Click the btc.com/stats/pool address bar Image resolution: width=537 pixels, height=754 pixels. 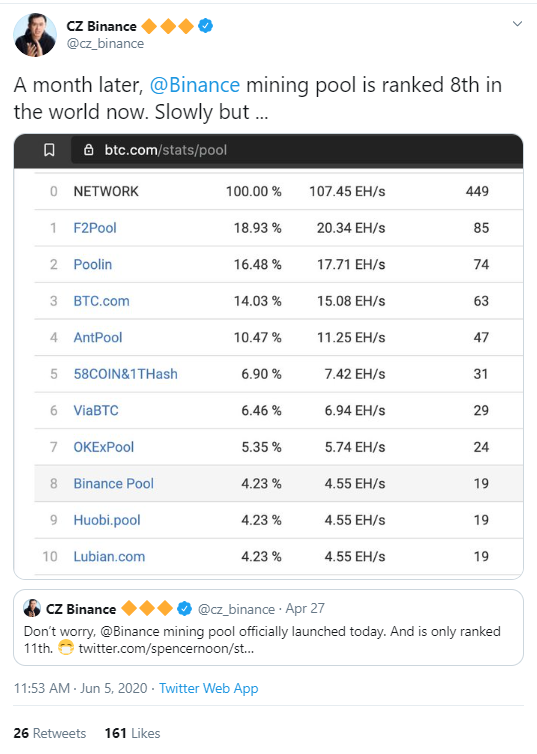[x=297, y=150]
